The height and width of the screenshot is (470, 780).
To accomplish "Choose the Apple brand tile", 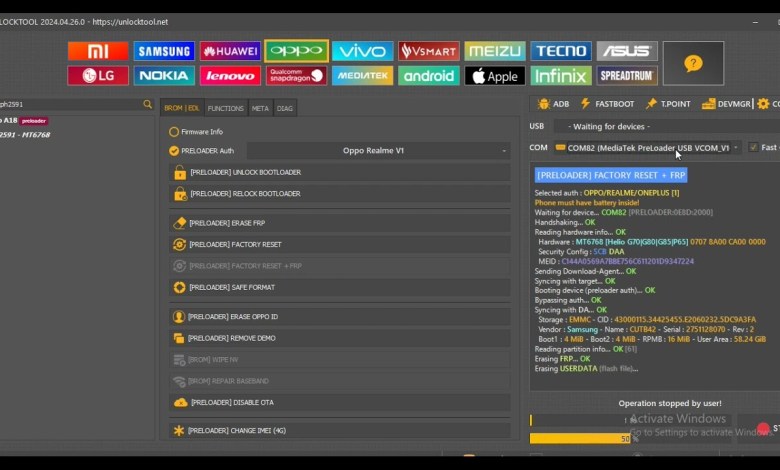I will pos(495,76).
